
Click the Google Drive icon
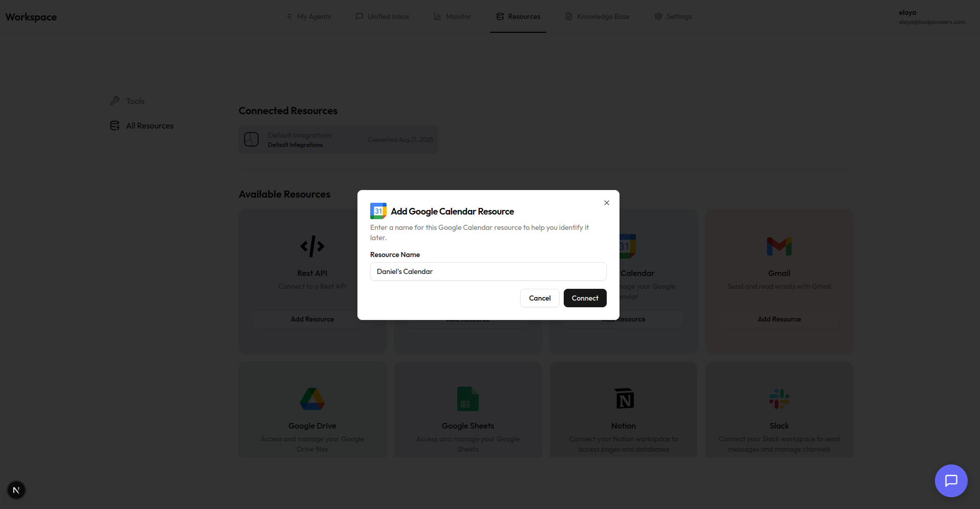tap(312, 399)
